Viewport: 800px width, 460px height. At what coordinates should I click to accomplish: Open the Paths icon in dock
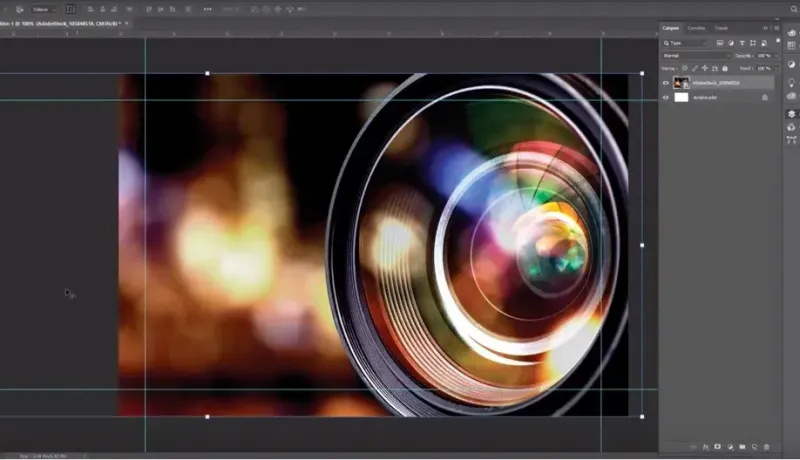(791, 140)
